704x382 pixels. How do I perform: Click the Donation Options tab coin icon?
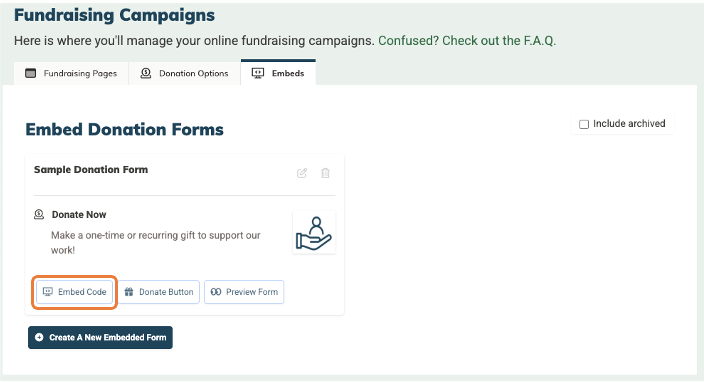[x=146, y=73]
